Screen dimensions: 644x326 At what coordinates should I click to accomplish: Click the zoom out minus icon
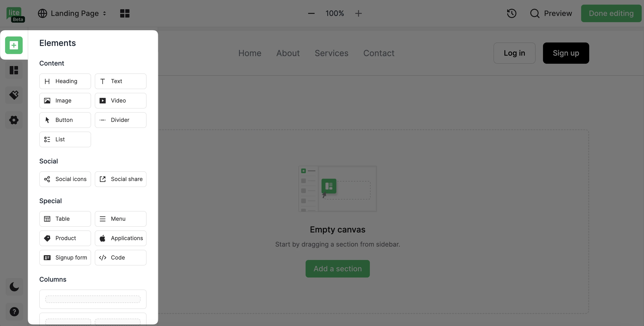click(x=311, y=13)
